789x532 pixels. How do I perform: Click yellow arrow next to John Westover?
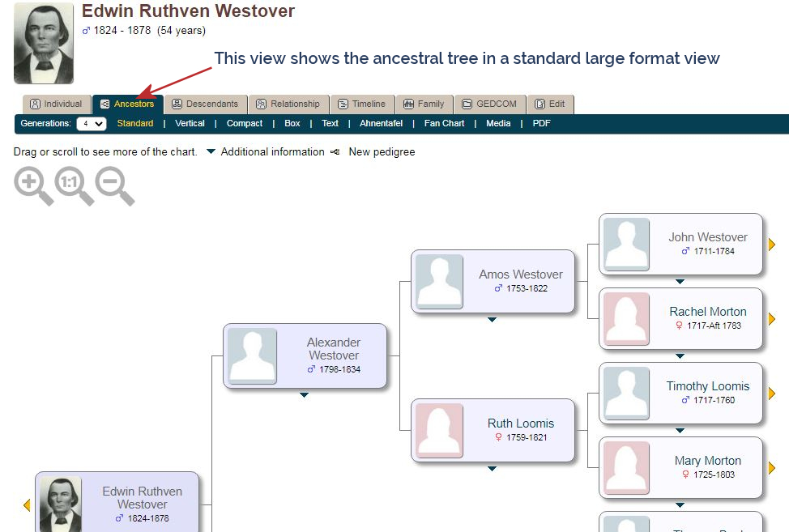tap(771, 245)
